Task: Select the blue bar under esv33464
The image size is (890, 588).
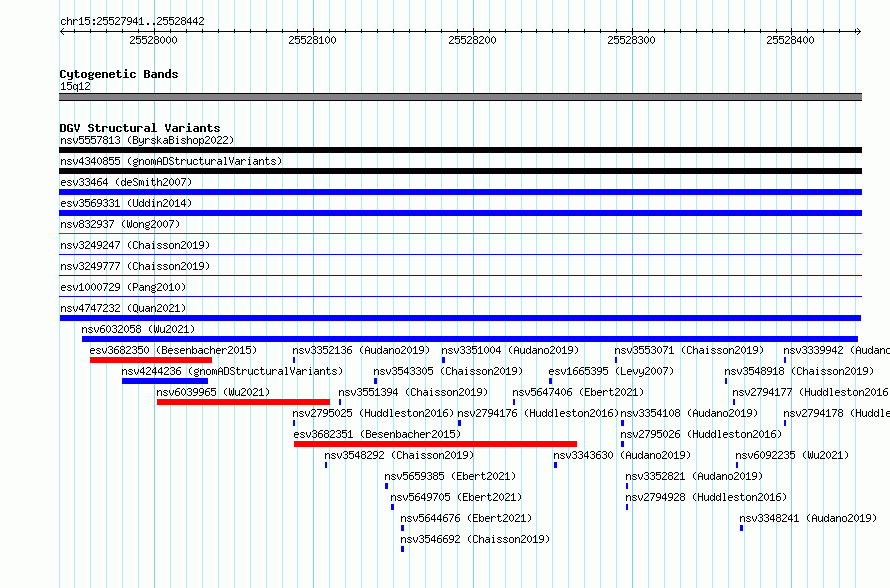Action: pyautogui.click(x=460, y=192)
